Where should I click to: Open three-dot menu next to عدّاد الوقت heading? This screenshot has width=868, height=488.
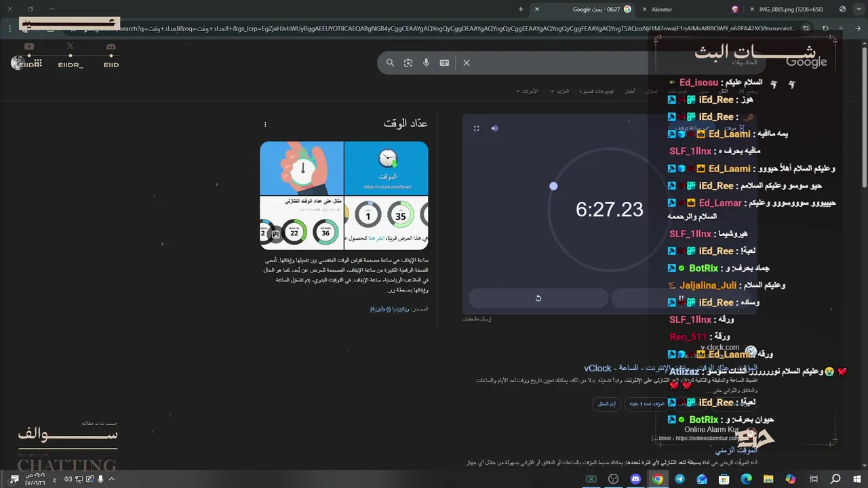[x=265, y=124]
